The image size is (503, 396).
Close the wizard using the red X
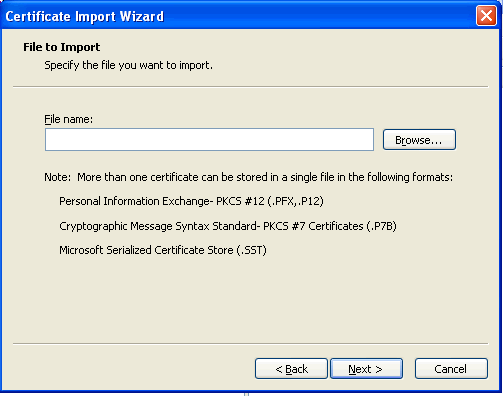pyautogui.click(x=486, y=15)
